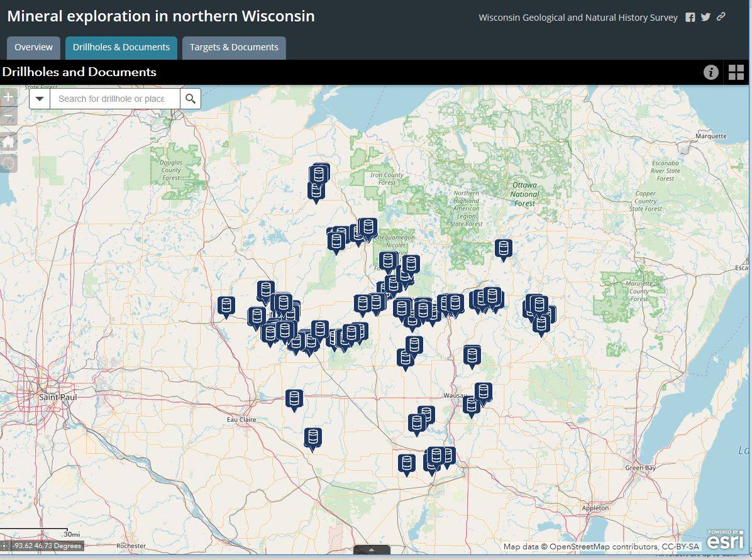Focus the drillhole or place search box
The height and width of the screenshot is (560, 752).
coord(115,99)
